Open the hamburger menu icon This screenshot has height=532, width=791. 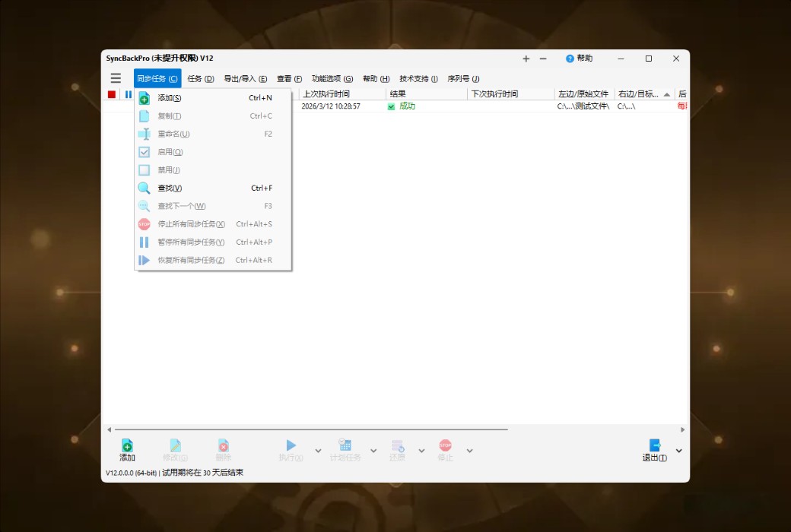(x=116, y=78)
